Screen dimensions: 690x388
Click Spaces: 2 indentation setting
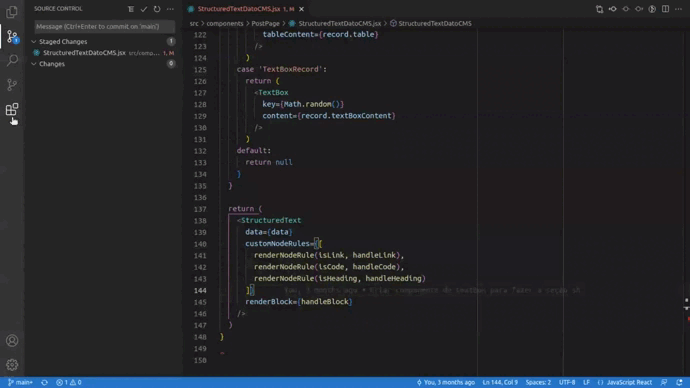(538, 382)
